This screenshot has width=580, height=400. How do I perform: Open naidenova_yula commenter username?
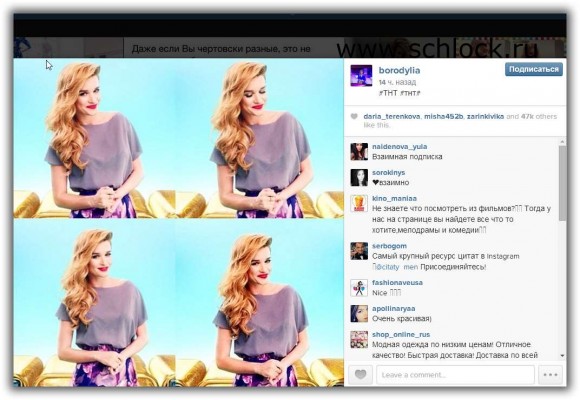tap(399, 147)
